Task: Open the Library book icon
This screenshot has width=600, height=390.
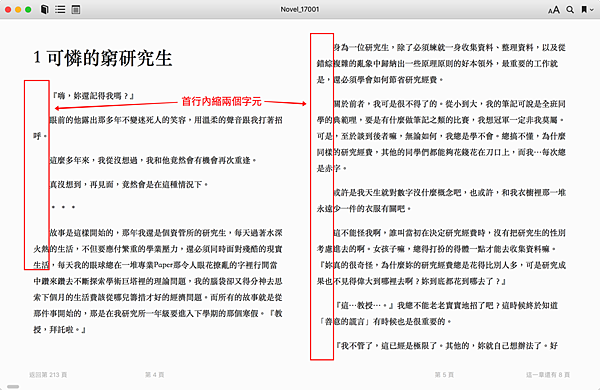Action: [x=45, y=10]
